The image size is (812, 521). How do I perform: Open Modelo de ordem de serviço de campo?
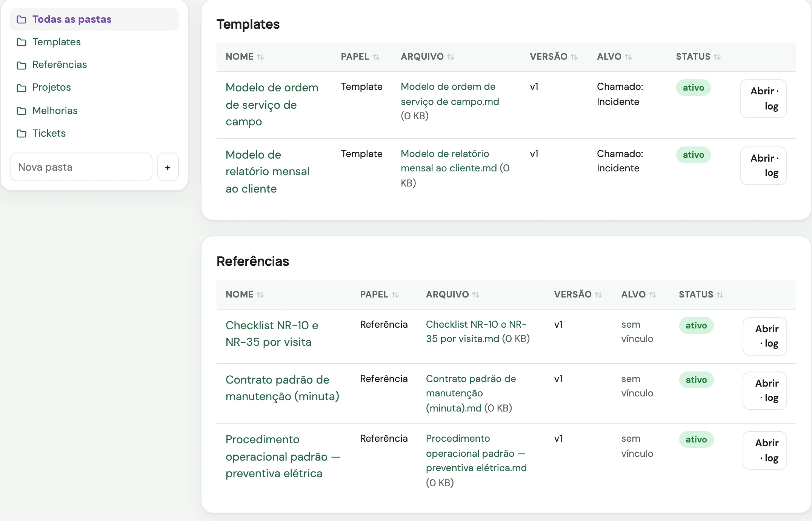(272, 105)
